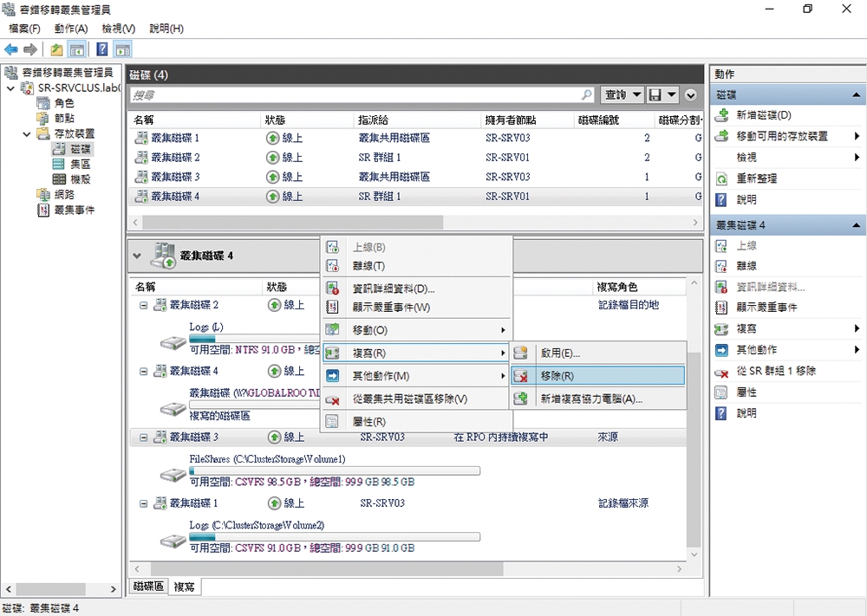Click the save query floppy icon

(x=655, y=95)
